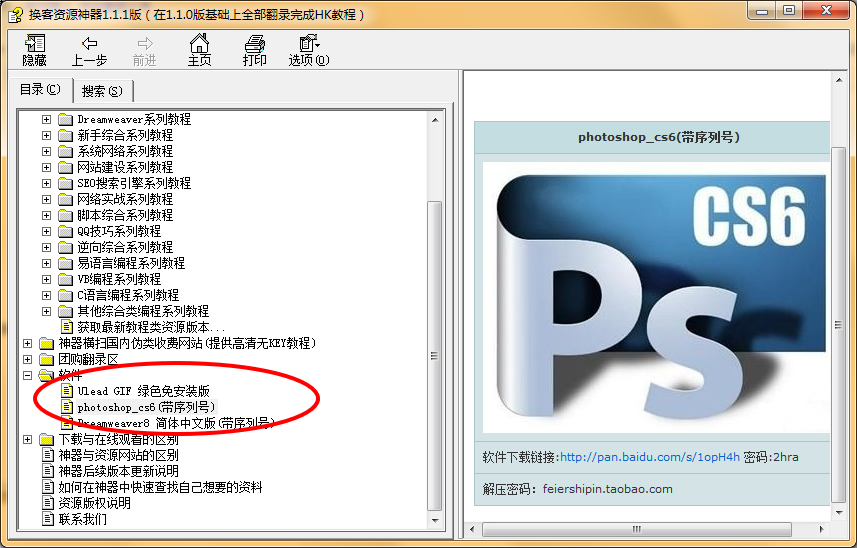Viewport: 857px width, 548px height.
Task: Click the content pane scroll-left arrow
Action: point(472,529)
